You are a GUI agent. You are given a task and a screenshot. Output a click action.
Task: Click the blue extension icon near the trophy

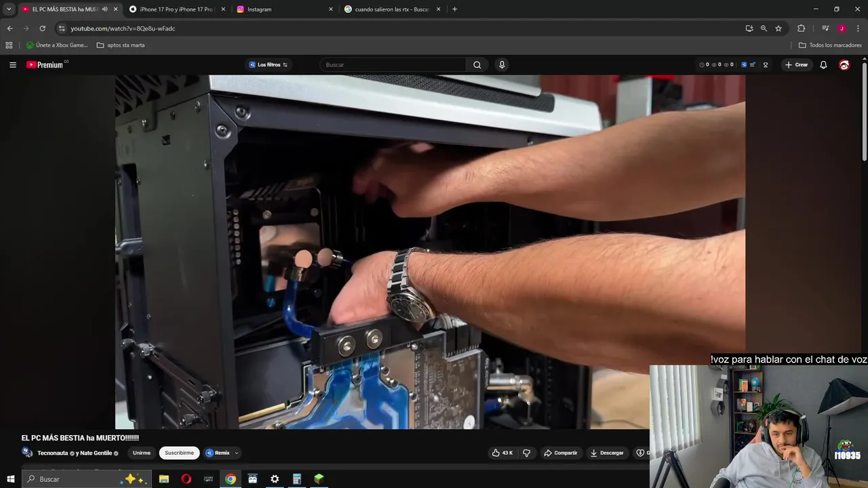pyautogui.click(x=744, y=65)
